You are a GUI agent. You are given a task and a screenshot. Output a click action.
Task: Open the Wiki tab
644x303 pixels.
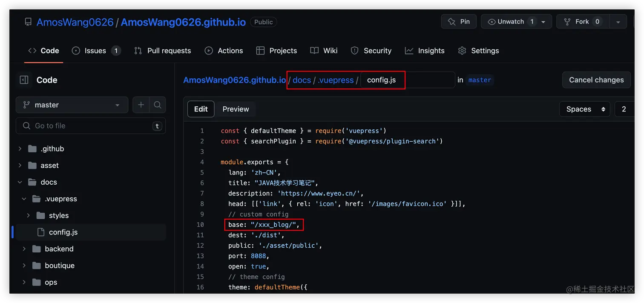tap(324, 51)
